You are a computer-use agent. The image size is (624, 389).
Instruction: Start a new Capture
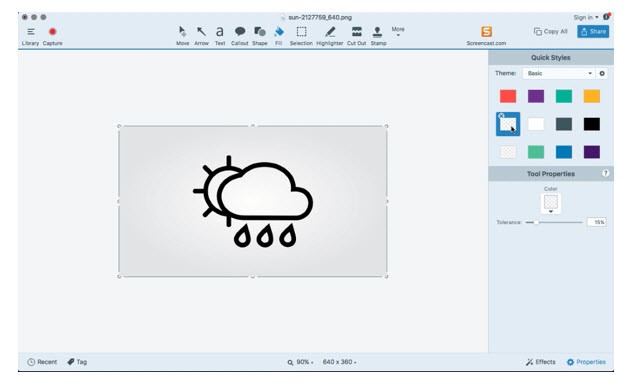point(53,36)
